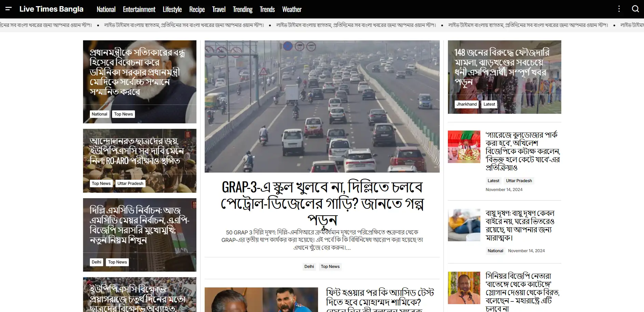This screenshot has width=644, height=312.
Task: Click the air pollution article thumbnail
Action: tap(464, 225)
